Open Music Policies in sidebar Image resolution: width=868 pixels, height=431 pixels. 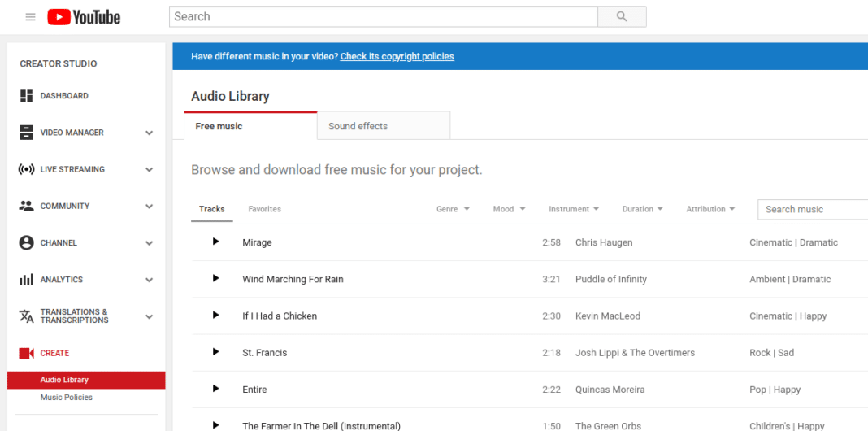click(x=67, y=397)
